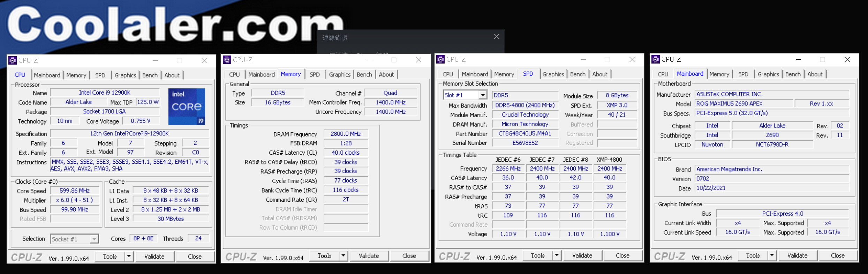Open the Tools dropdown arrow in the SPD window
This screenshot has width=868, height=274.
[x=557, y=255]
